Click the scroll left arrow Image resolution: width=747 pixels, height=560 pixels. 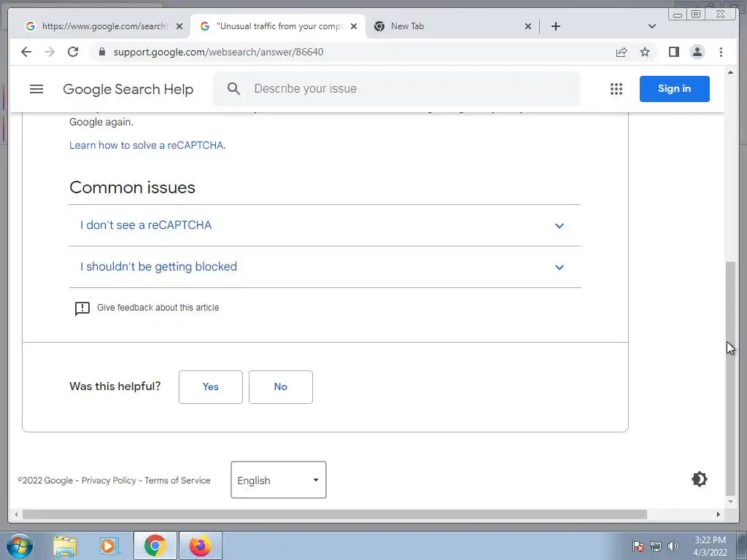point(16,514)
